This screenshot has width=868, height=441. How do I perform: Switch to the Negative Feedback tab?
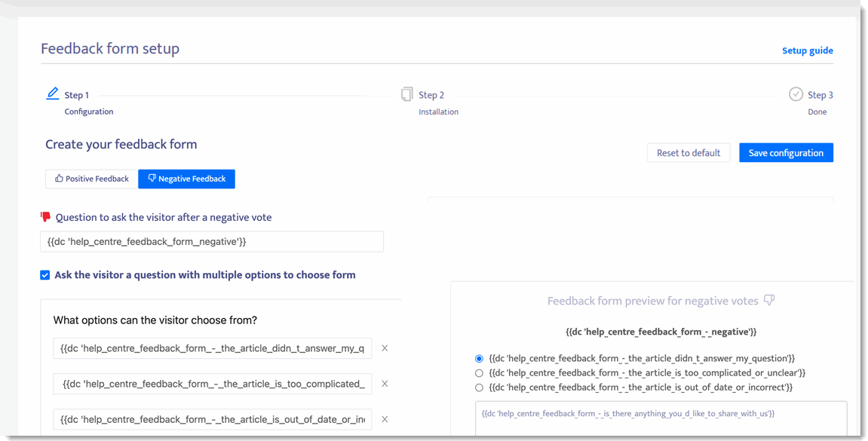[x=186, y=179]
